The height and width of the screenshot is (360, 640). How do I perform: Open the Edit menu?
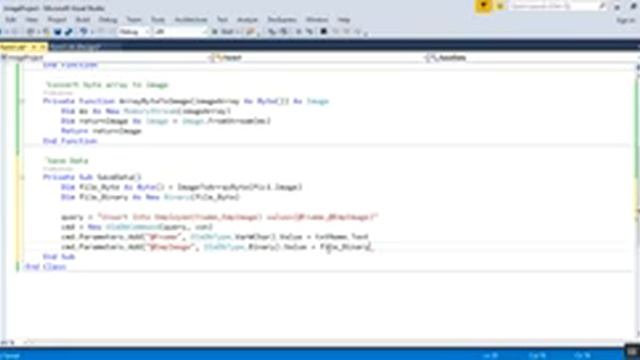point(11,20)
